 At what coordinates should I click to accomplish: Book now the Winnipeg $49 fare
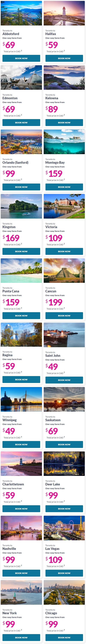click(x=21, y=445)
